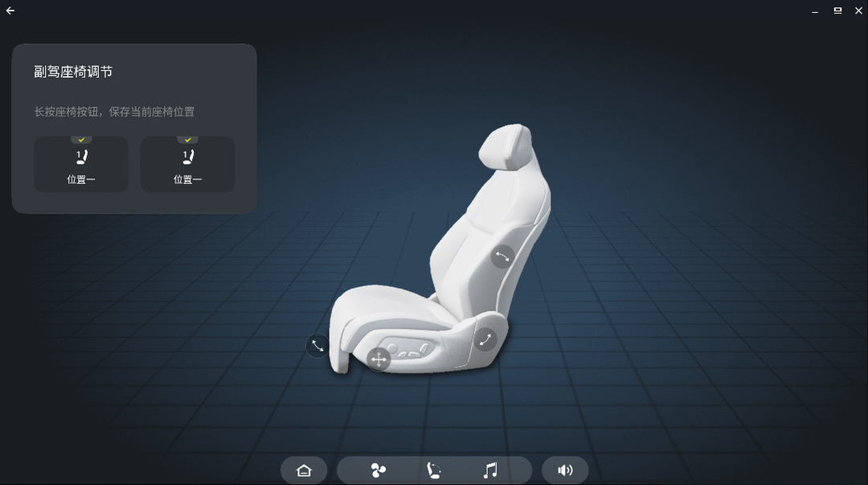The image size is (868, 485).
Task: Click the 长按座椅按钮 hint text
Action: tap(114, 112)
